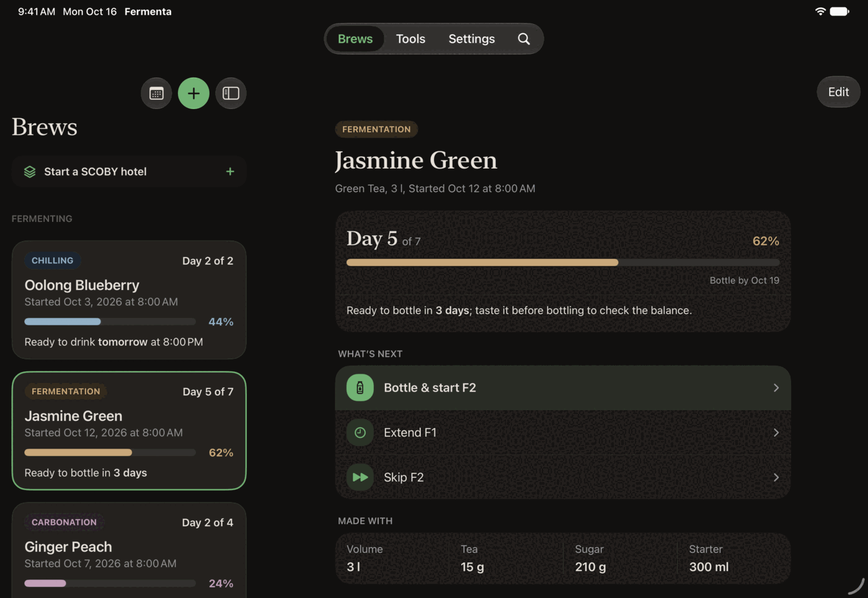
Task: Click the CHILLING status badge
Action: (x=53, y=260)
